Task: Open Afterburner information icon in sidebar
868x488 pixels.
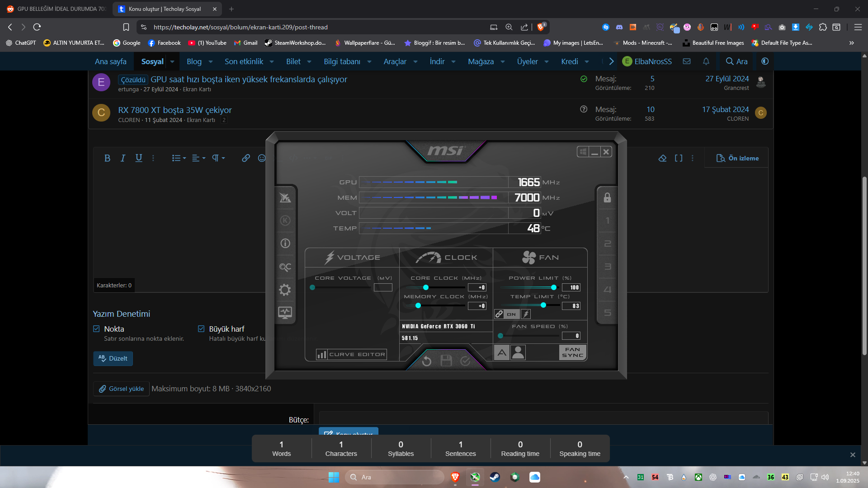Action: pos(285,244)
